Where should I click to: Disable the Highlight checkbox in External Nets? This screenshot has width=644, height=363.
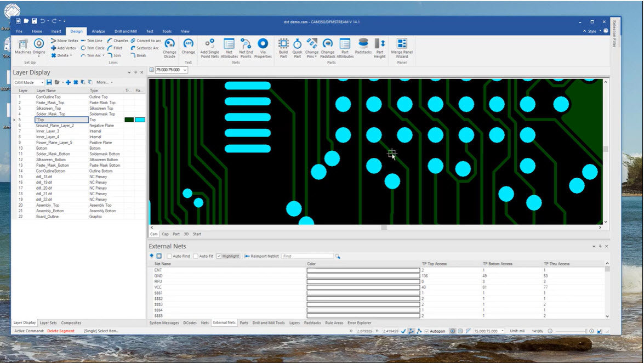(219, 256)
